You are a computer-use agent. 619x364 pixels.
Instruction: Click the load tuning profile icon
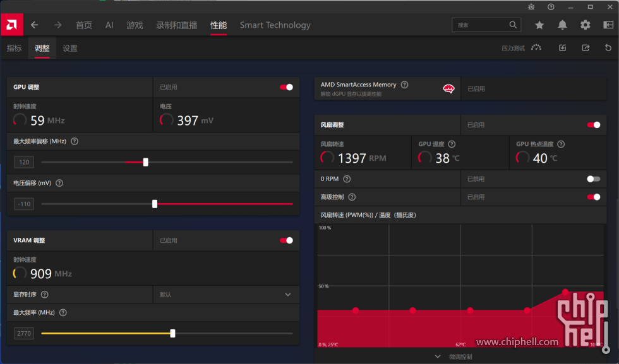tap(563, 48)
